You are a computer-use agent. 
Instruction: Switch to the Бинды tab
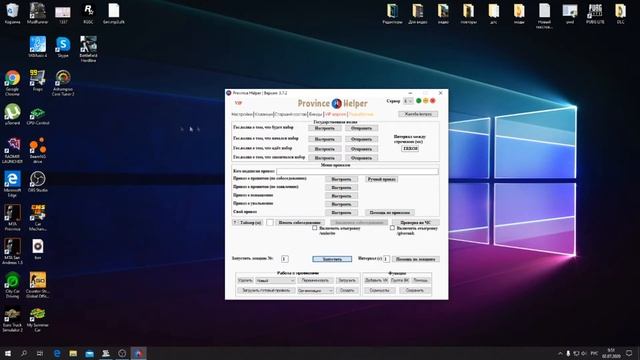315,114
